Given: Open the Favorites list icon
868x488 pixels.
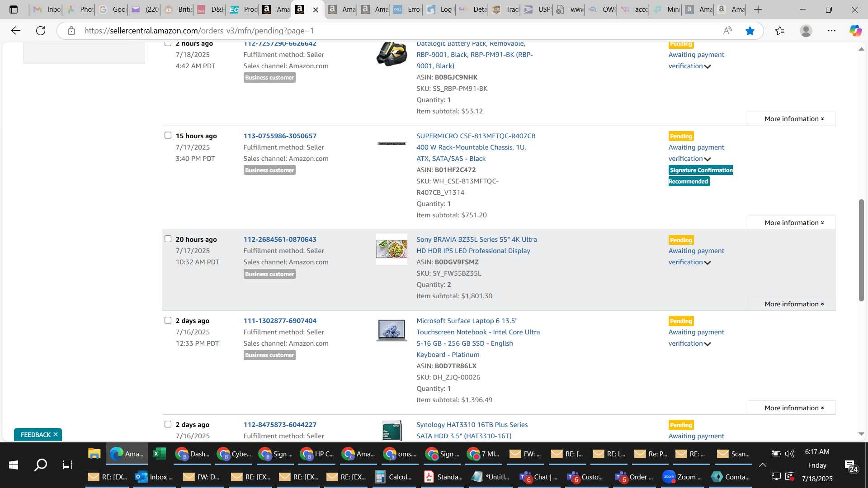Looking at the screenshot, I should (780, 30).
